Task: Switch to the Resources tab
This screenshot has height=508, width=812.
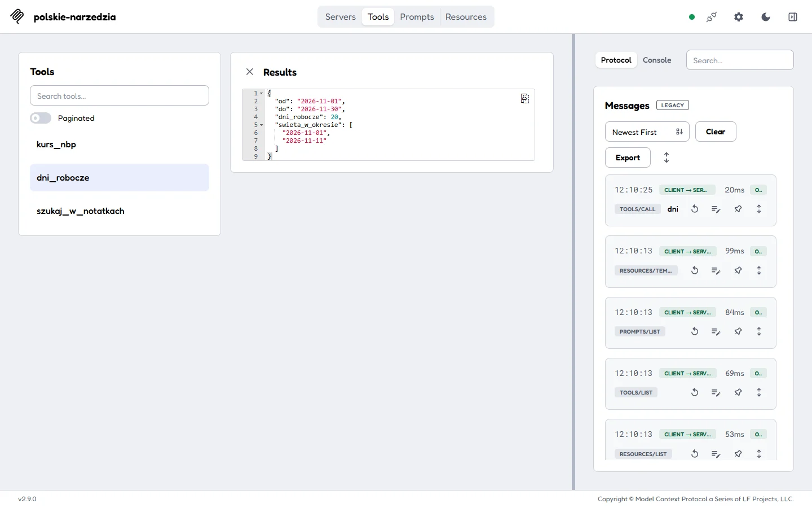Action: (466, 17)
